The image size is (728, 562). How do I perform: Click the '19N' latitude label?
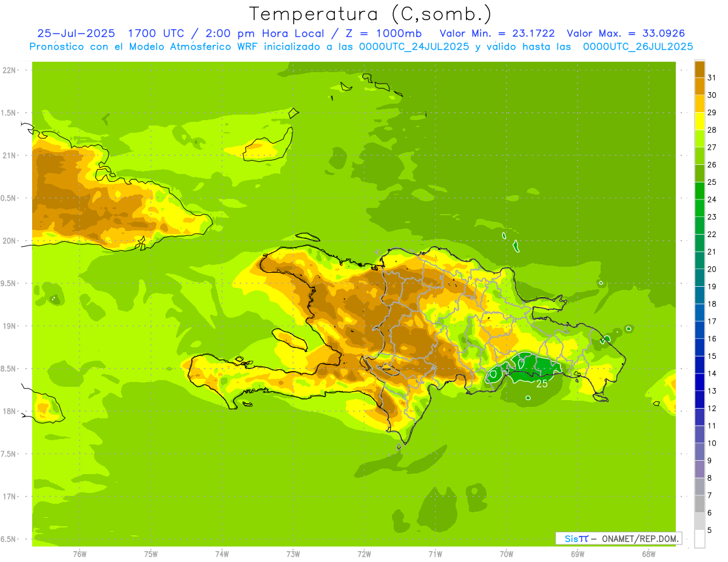10,326
